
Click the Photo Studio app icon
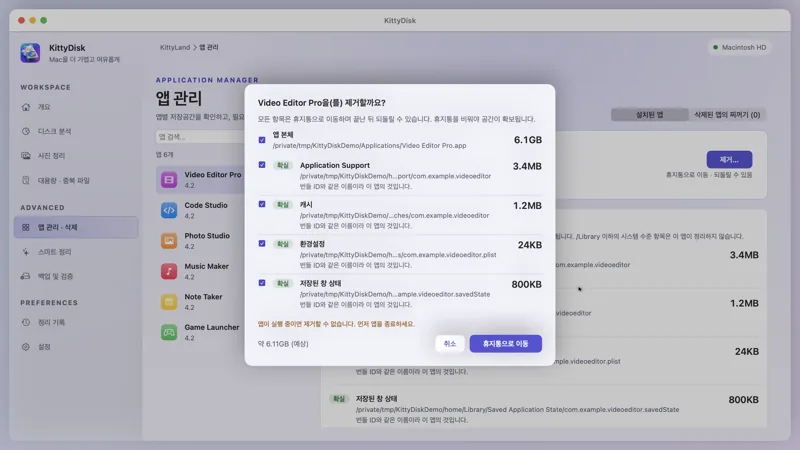[169, 241]
